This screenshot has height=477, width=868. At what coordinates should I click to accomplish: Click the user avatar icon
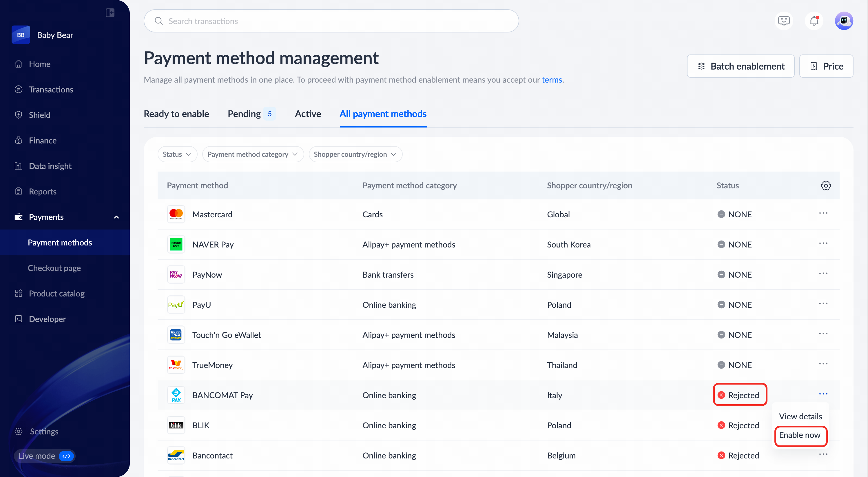tap(843, 21)
